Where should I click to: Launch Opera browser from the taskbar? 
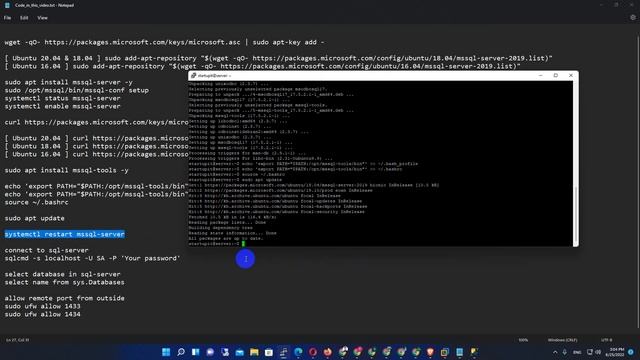point(313,352)
